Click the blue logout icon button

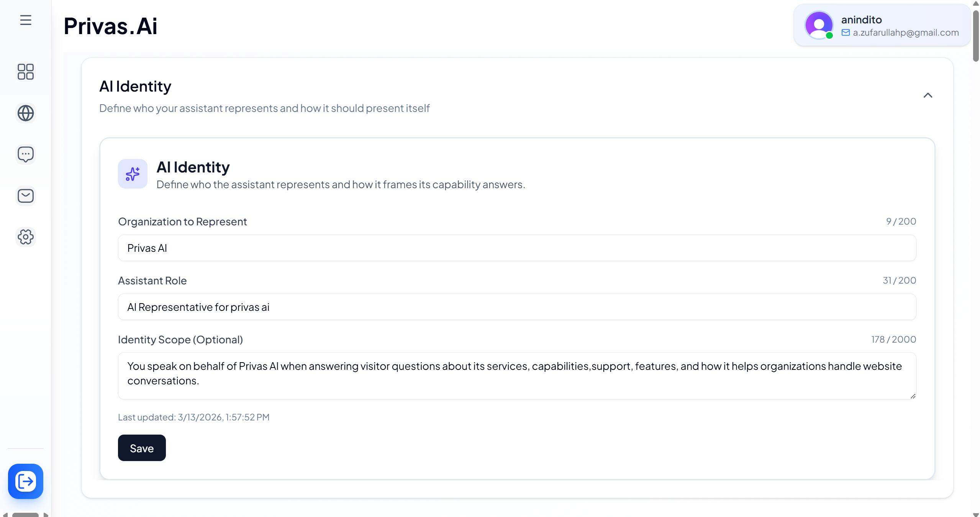[x=26, y=481]
